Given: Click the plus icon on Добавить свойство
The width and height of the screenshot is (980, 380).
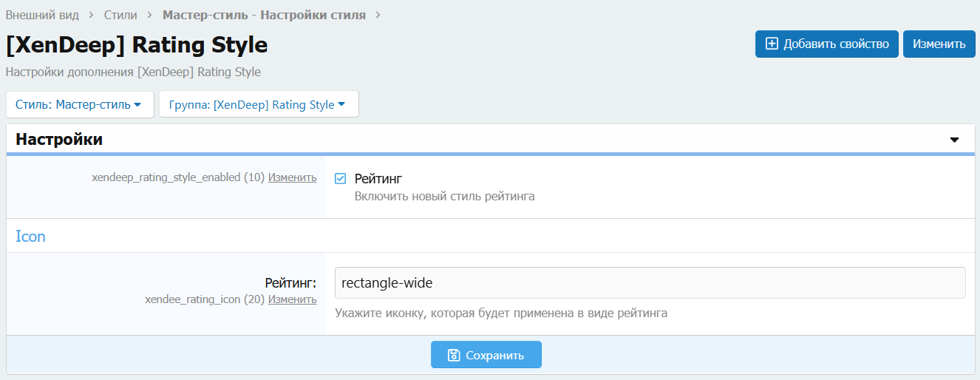Looking at the screenshot, I should point(772,44).
